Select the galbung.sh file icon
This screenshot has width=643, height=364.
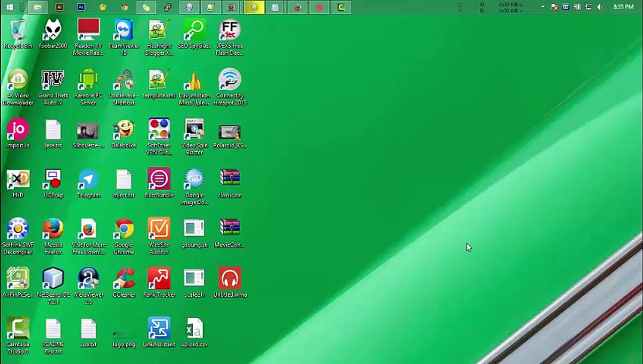pos(195,233)
